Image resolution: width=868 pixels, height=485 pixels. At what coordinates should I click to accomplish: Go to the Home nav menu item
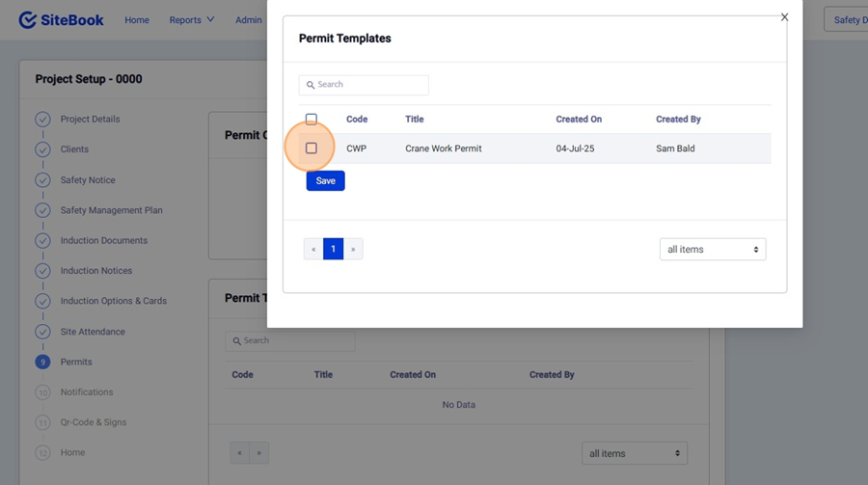pos(137,20)
